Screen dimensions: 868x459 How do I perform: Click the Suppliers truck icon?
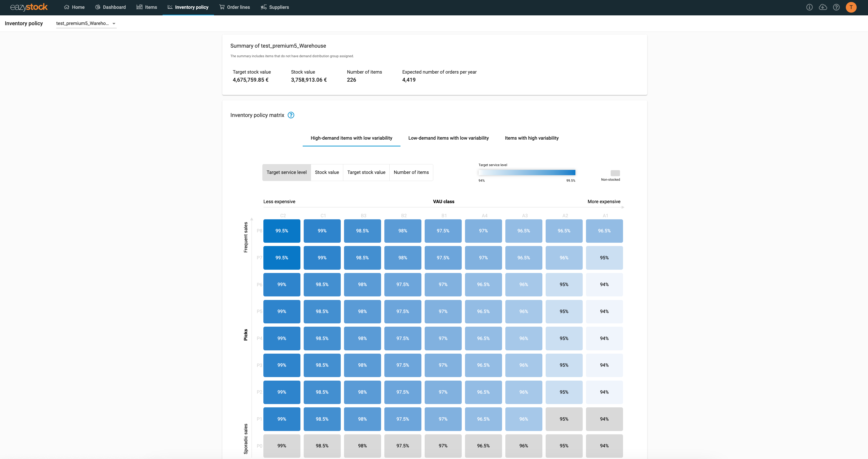point(264,7)
